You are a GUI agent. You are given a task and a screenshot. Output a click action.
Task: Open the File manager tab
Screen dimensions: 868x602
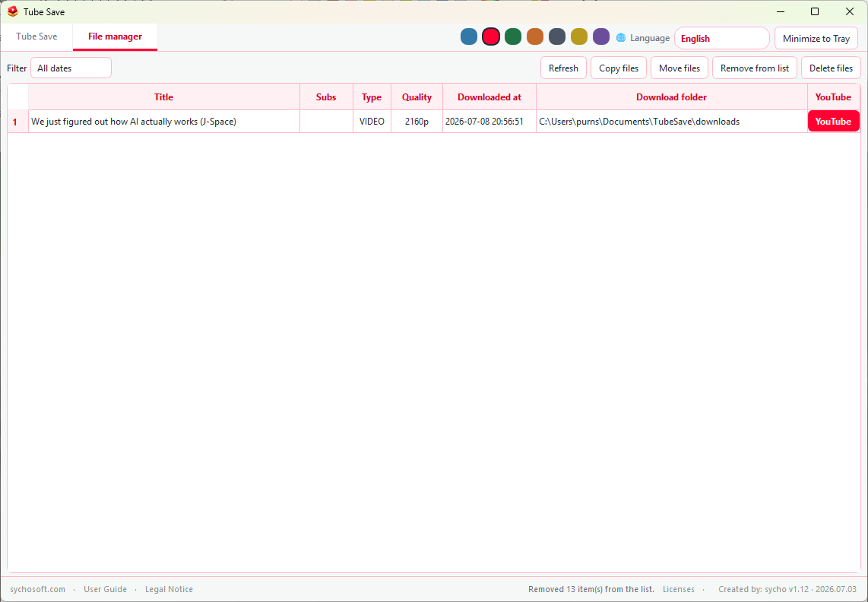point(115,36)
